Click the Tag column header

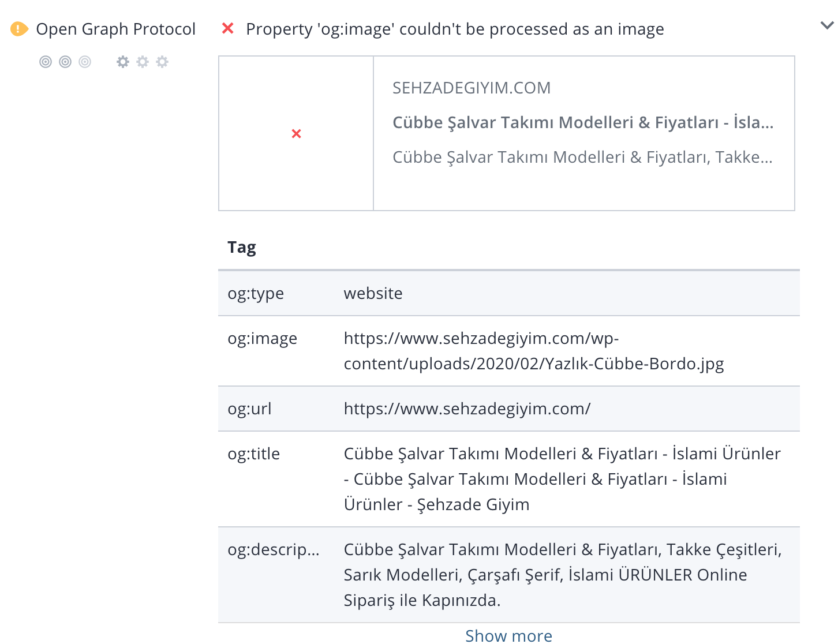(242, 248)
